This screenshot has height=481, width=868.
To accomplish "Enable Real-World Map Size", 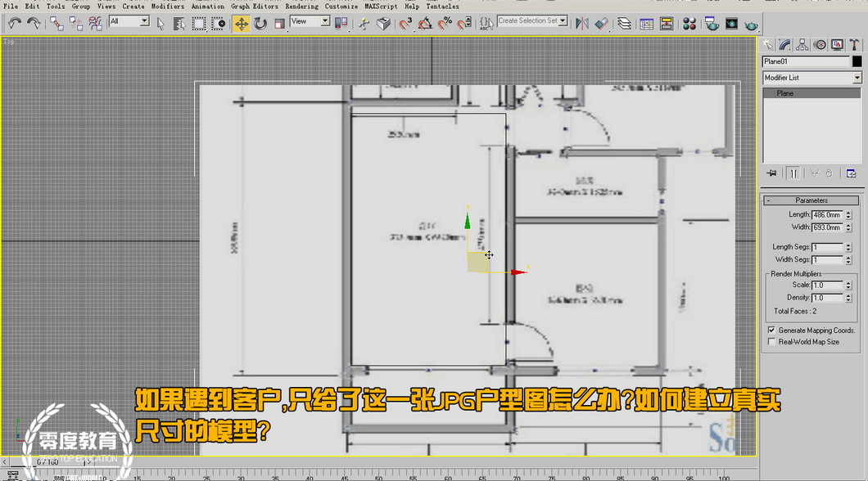I will click(771, 342).
